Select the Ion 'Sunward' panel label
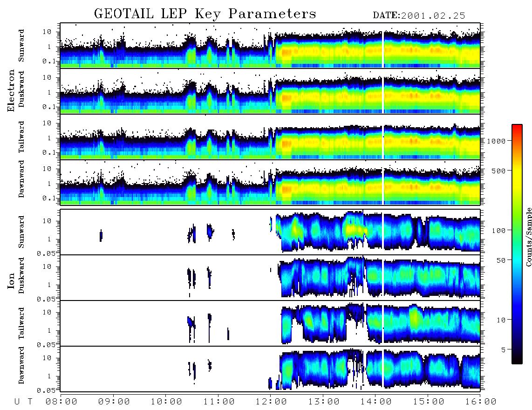This screenshot has height=410, width=532. (21, 232)
